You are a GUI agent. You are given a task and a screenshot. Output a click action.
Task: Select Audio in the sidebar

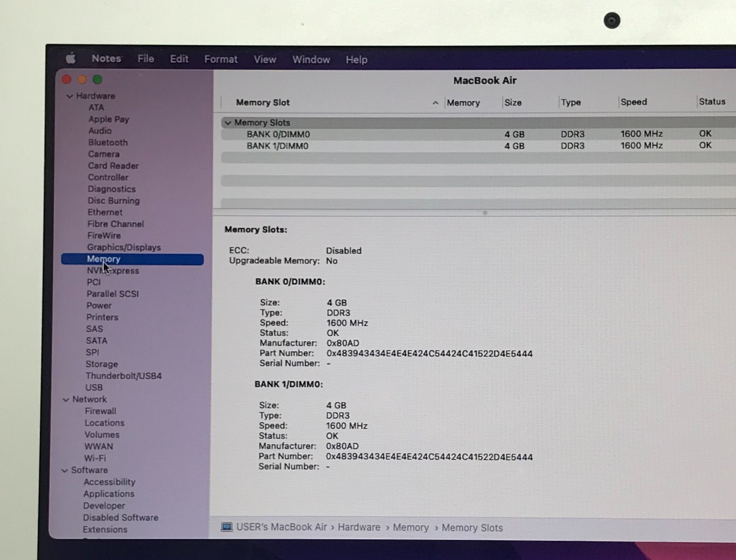pos(100,131)
